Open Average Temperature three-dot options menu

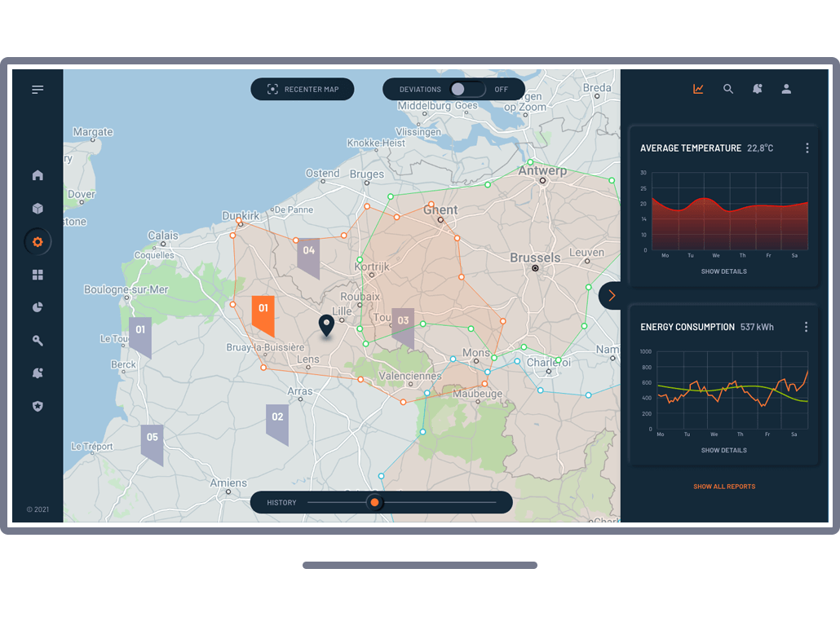807,148
